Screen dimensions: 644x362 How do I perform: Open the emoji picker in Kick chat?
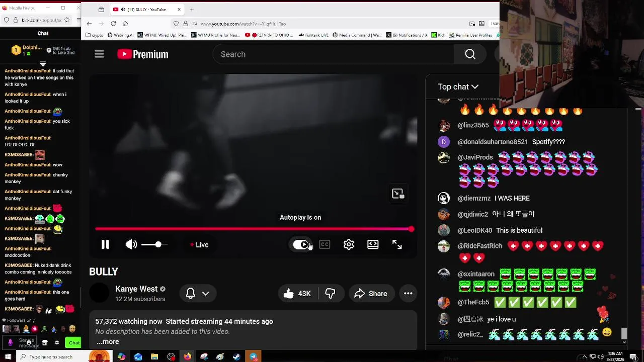coord(30,343)
